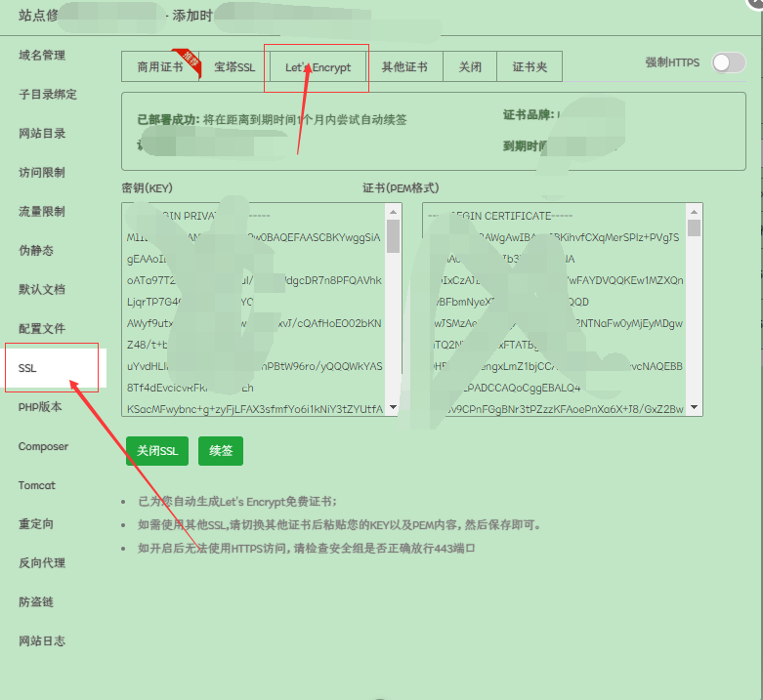
Task: Click down arrow of 证书(PEM格式) scrollbar
Action: tap(695, 408)
